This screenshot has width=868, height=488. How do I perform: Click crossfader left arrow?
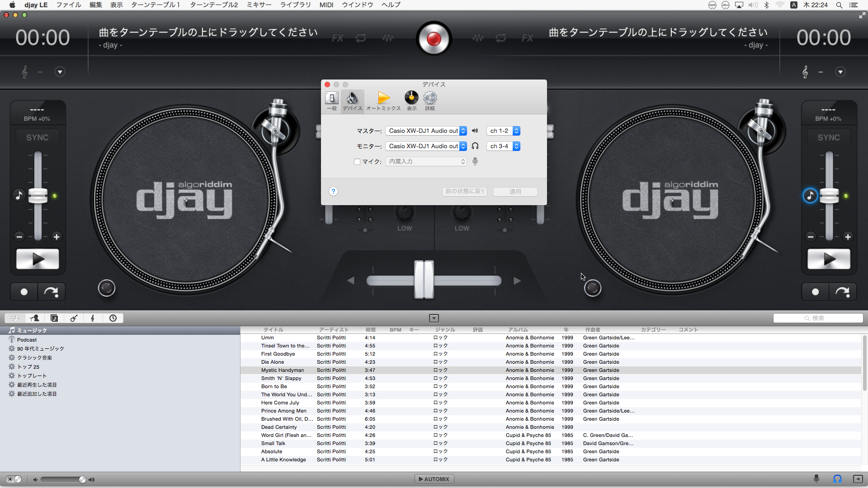point(351,281)
